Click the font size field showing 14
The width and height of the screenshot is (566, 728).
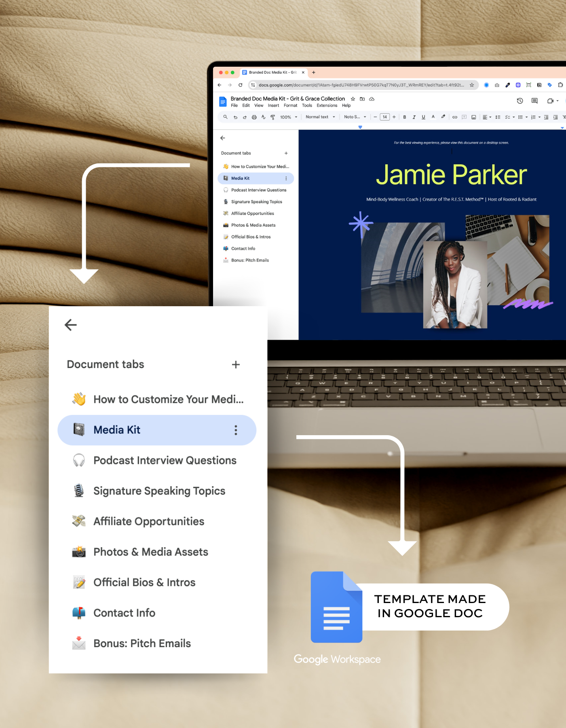[384, 117]
